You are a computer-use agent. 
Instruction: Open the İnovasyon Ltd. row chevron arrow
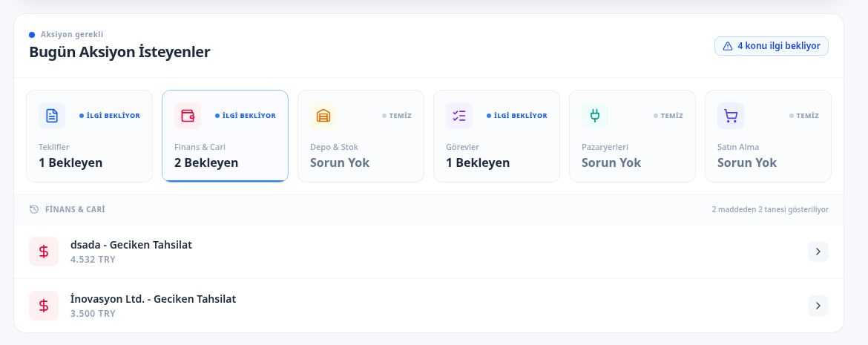[x=818, y=306]
